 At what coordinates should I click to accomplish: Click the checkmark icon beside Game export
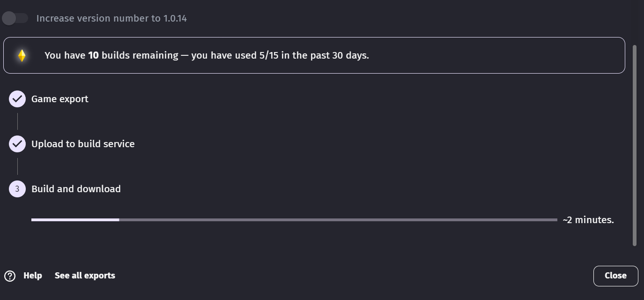click(17, 98)
